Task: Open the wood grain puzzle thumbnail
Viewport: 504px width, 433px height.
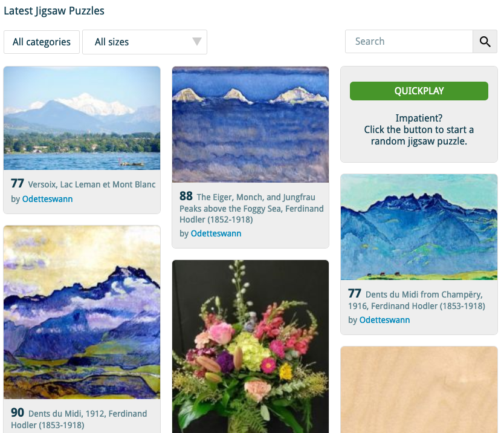Action: (x=419, y=389)
